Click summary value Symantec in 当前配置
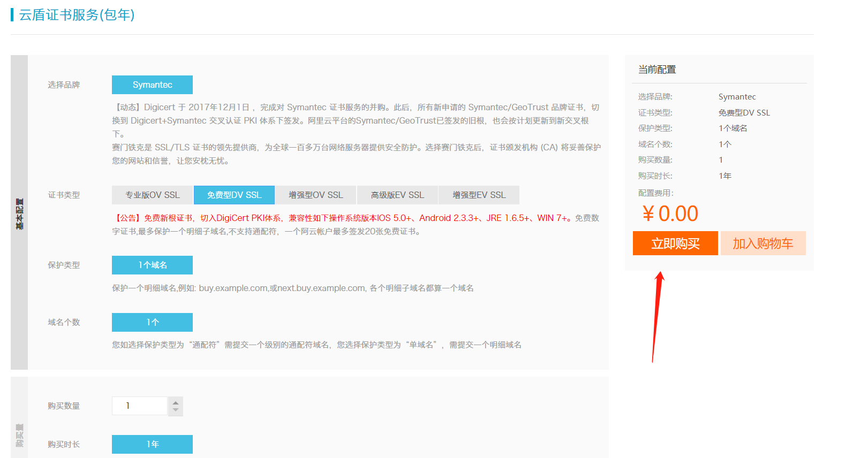This screenshot has height=458, width=868. (737, 97)
